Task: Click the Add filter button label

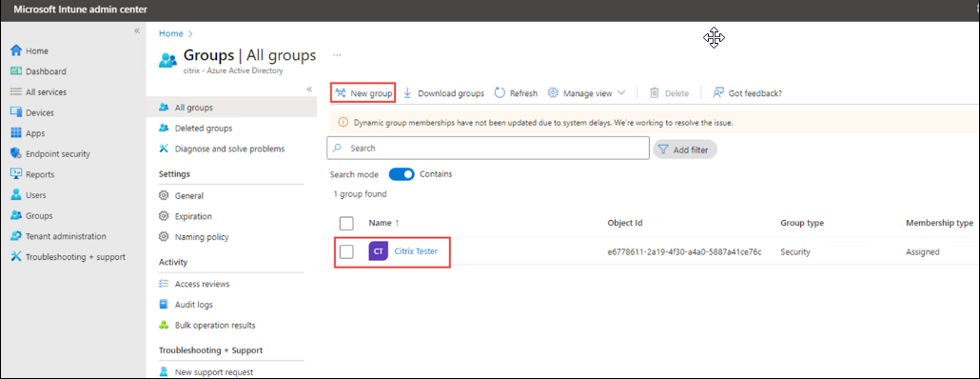Action: point(691,150)
